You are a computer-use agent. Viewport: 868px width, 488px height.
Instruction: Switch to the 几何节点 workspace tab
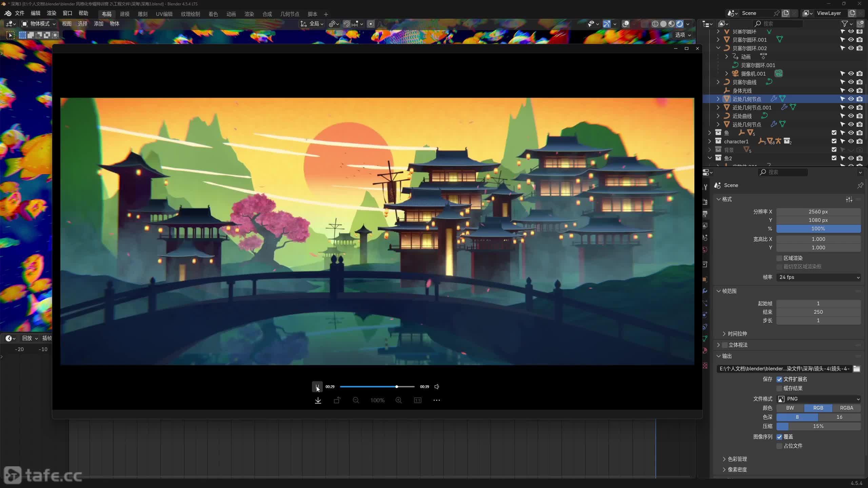click(290, 14)
